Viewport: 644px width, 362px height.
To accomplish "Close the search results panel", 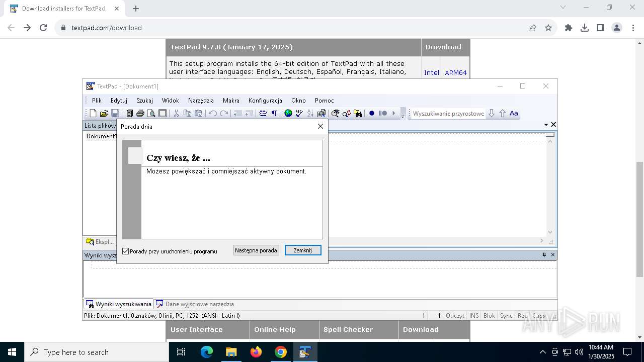I will point(552,255).
